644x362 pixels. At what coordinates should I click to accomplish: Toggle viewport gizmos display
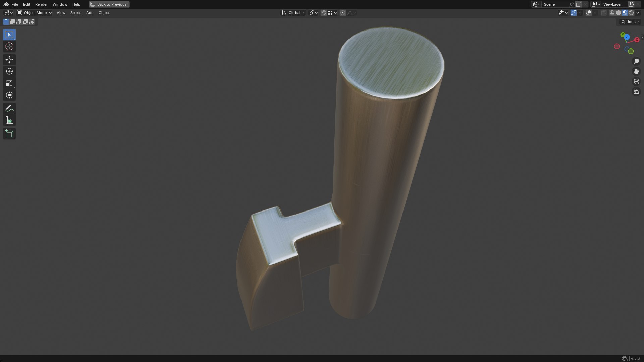(x=574, y=13)
